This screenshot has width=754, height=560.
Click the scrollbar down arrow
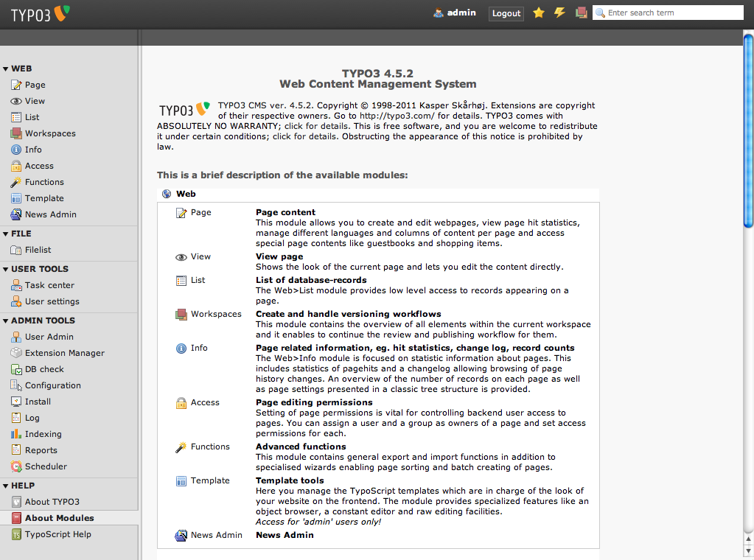coord(748,551)
